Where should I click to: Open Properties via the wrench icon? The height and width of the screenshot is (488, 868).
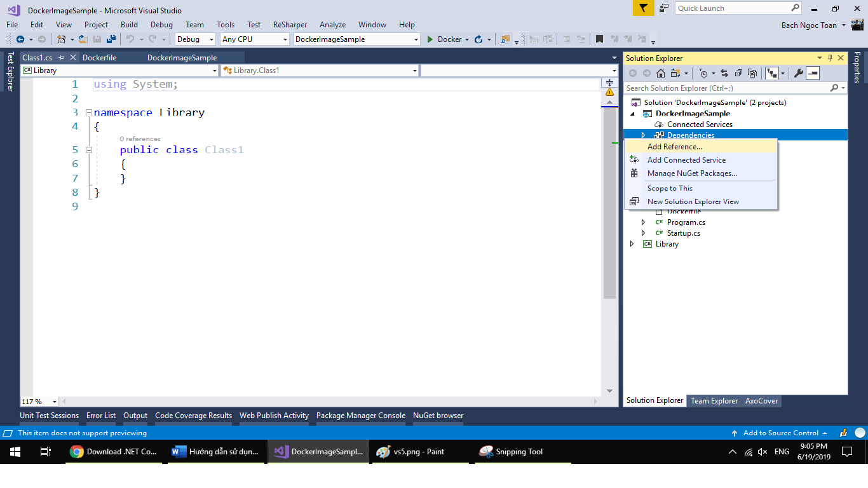pyautogui.click(x=799, y=73)
